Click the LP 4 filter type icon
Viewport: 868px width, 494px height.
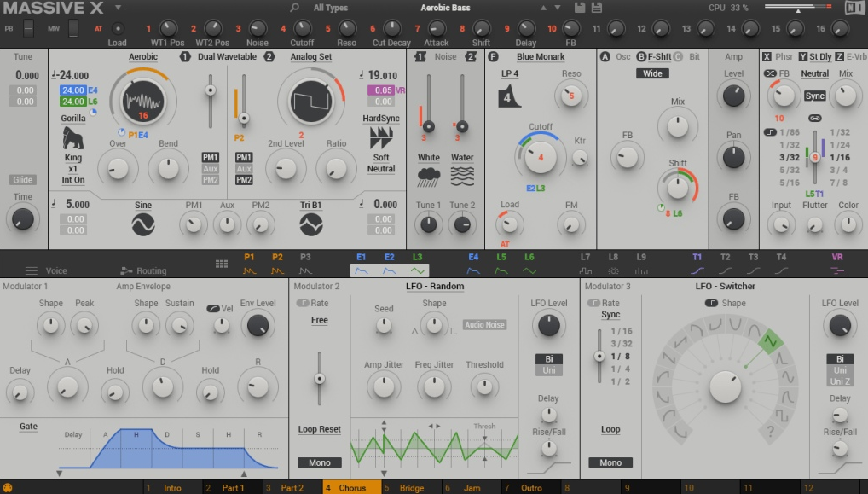509,96
